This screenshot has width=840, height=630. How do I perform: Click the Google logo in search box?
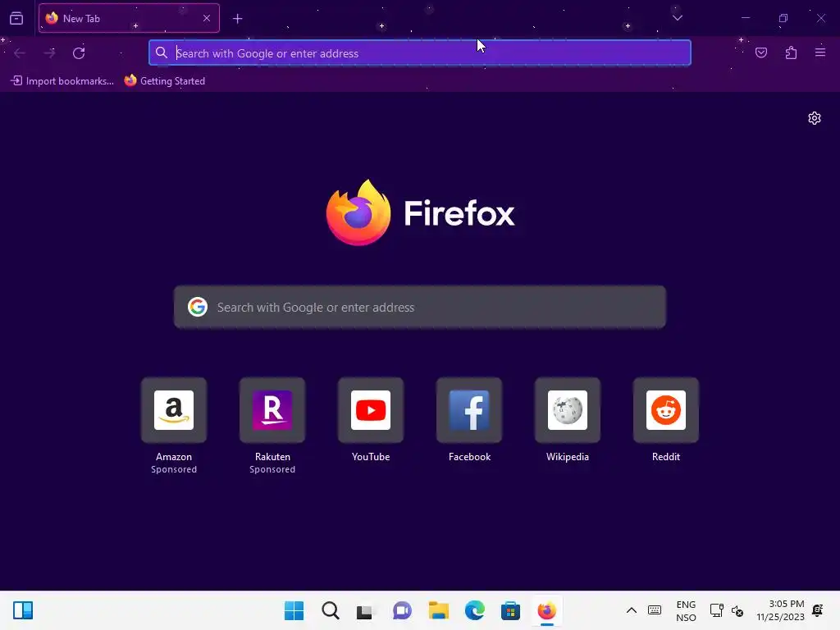(198, 307)
